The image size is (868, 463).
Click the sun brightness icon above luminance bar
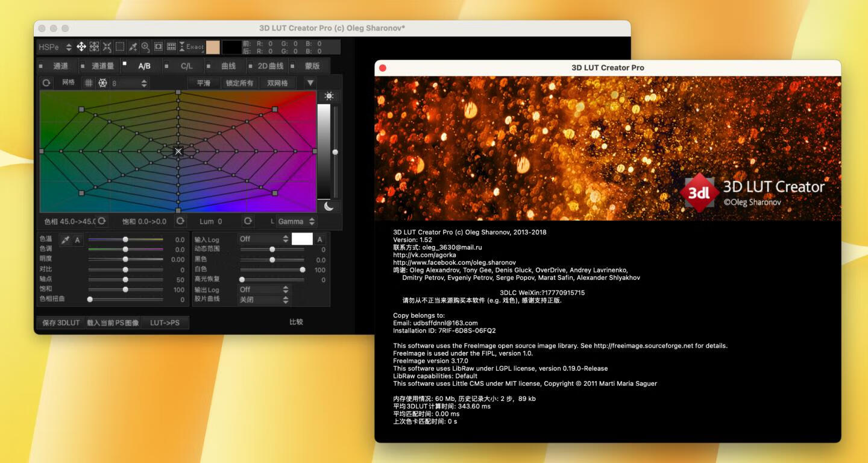pyautogui.click(x=329, y=96)
